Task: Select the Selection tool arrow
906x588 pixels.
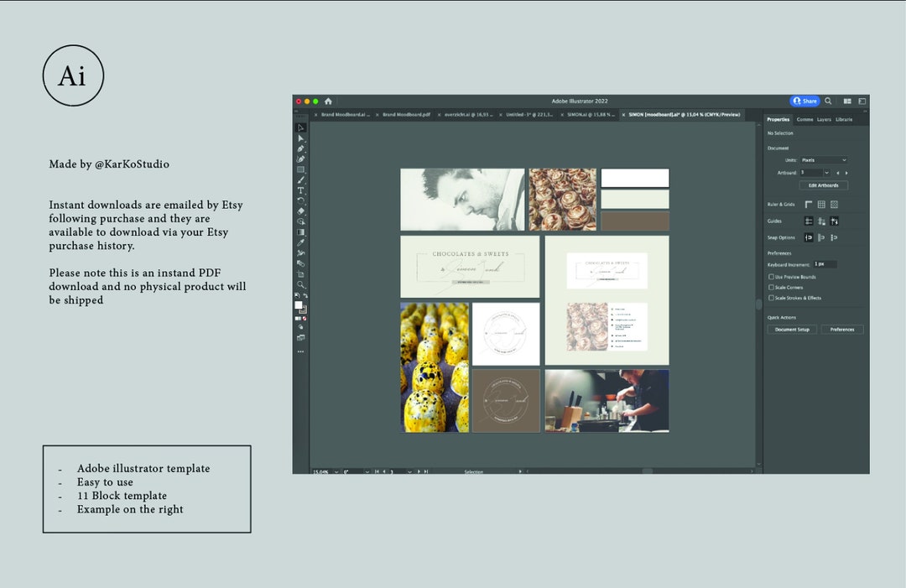Action: click(x=300, y=127)
